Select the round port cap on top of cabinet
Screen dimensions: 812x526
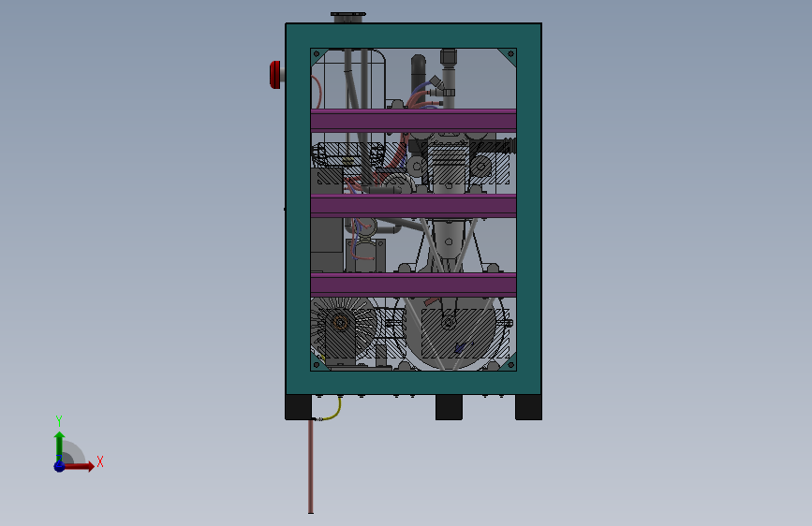coord(348,17)
